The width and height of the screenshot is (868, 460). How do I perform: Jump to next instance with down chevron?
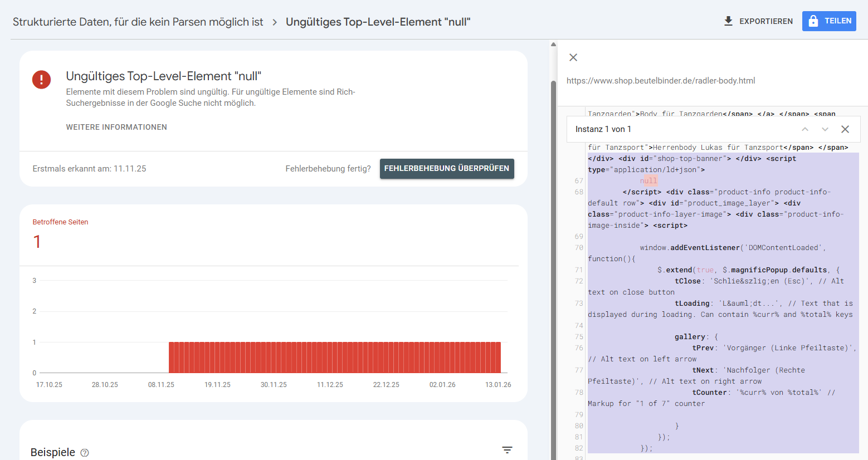[825, 129]
